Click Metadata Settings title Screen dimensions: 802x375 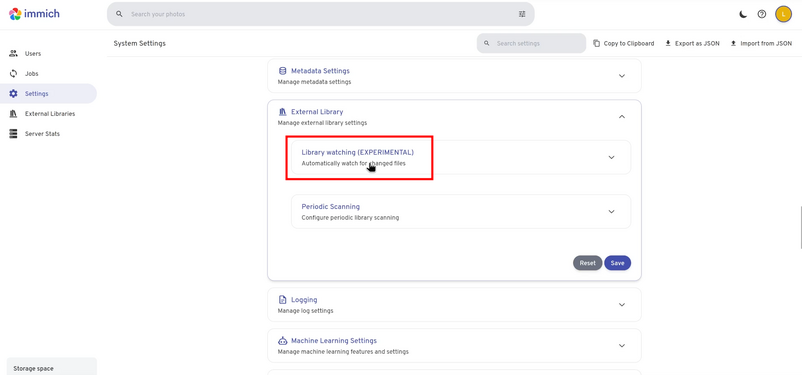pyautogui.click(x=320, y=71)
